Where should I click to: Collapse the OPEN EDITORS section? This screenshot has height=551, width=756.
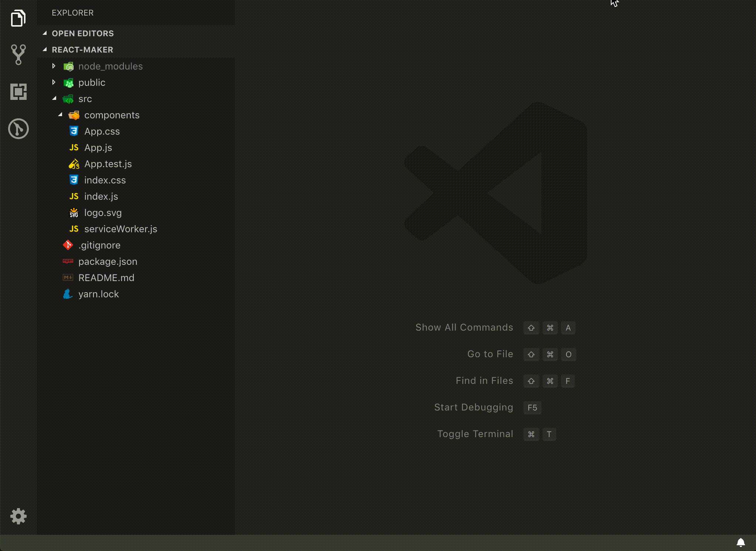(45, 33)
